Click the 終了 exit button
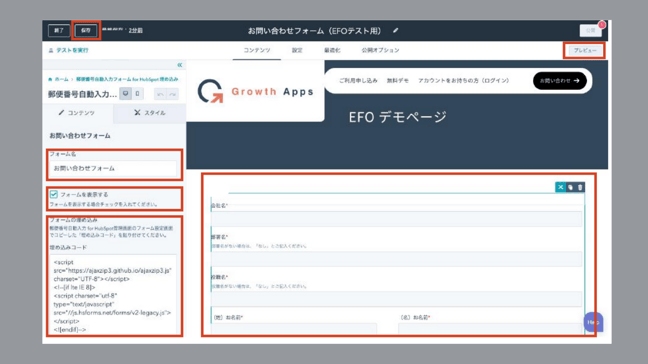Image resolution: width=648 pixels, height=364 pixels. tap(59, 31)
